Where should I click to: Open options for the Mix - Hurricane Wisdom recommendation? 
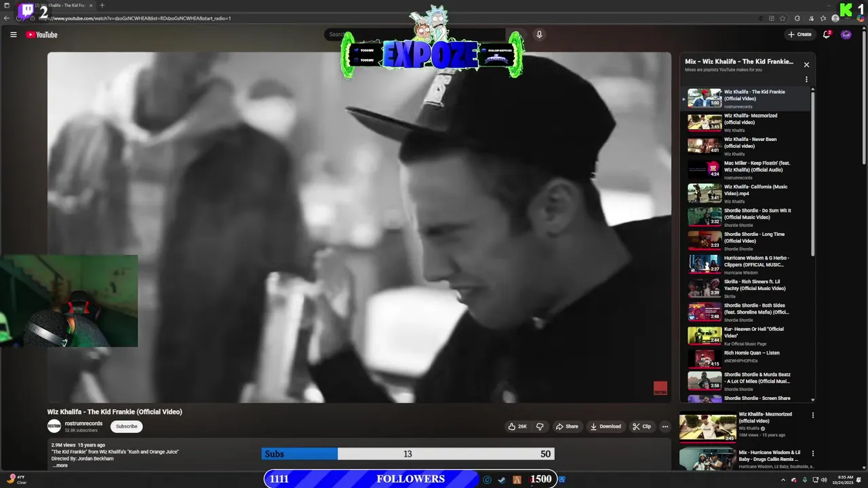[x=812, y=453]
